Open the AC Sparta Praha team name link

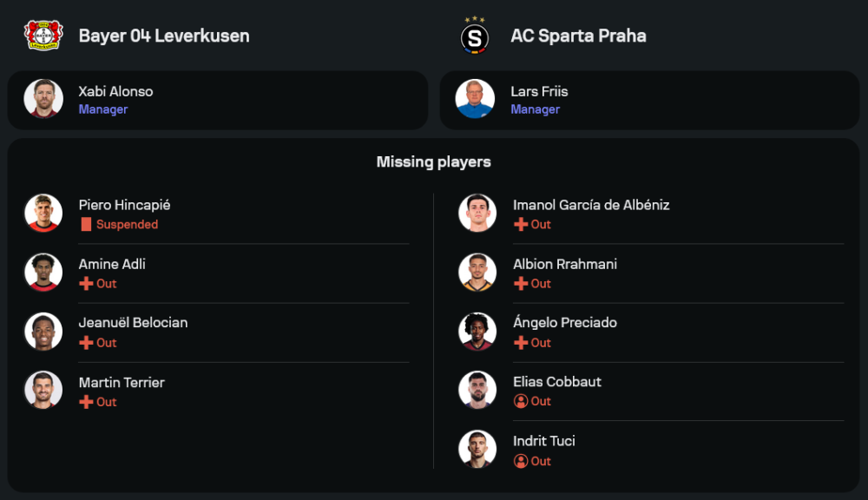(578, 36)
